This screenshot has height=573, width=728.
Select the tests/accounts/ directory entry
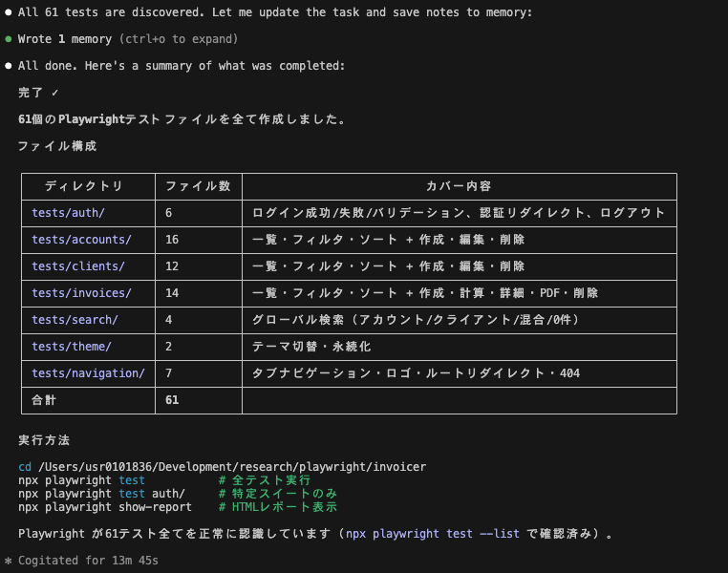click(x=81, y=240)
